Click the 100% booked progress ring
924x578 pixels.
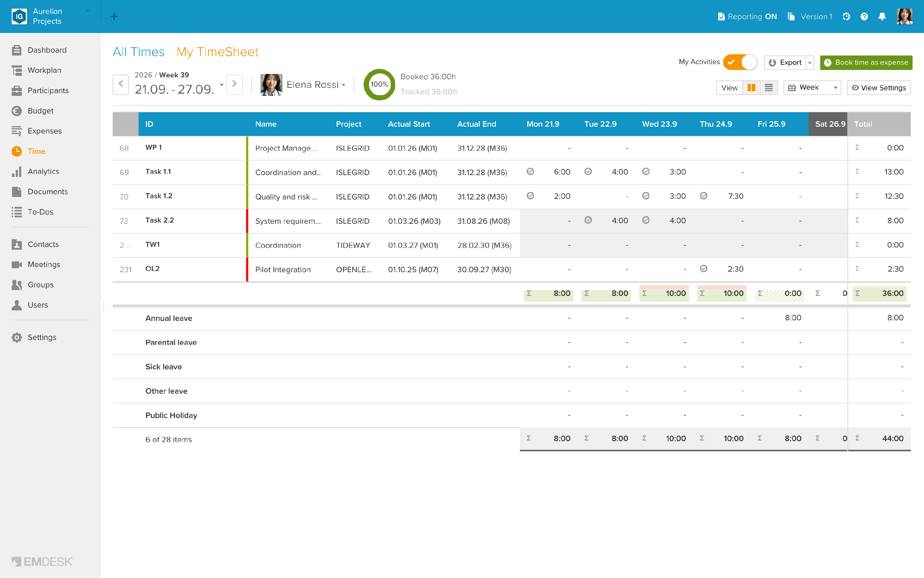379,84
